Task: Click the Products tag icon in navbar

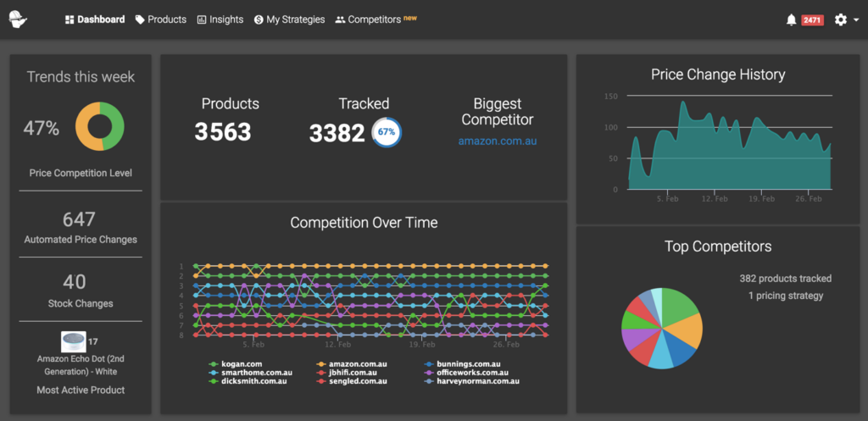Action: (x=140, y=19)
